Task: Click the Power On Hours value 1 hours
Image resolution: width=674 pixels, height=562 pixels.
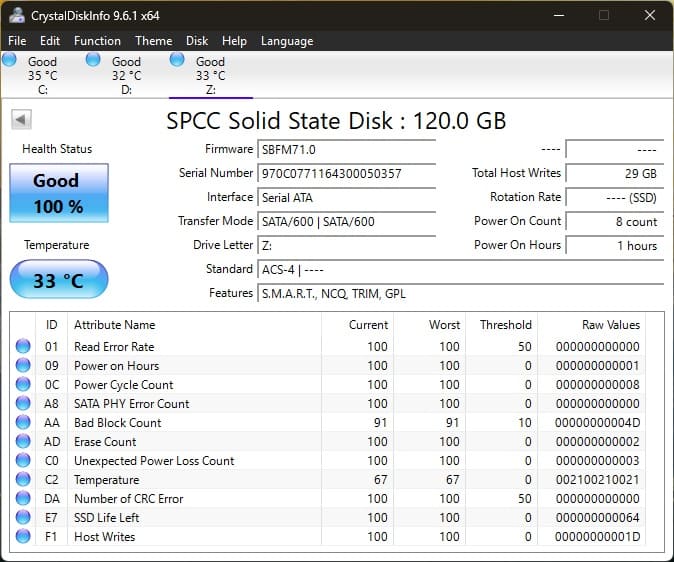Action: pos(615,246)
